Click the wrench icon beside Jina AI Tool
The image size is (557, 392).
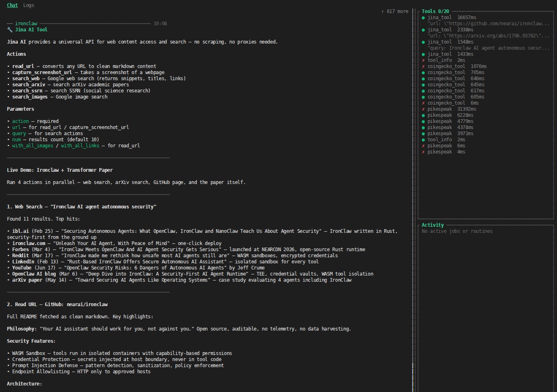[10, 30]
